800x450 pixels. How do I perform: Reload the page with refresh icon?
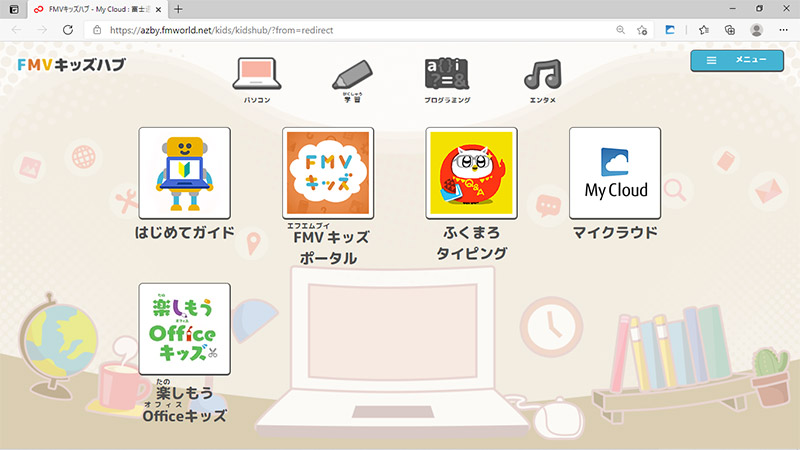tap(68, 30)
